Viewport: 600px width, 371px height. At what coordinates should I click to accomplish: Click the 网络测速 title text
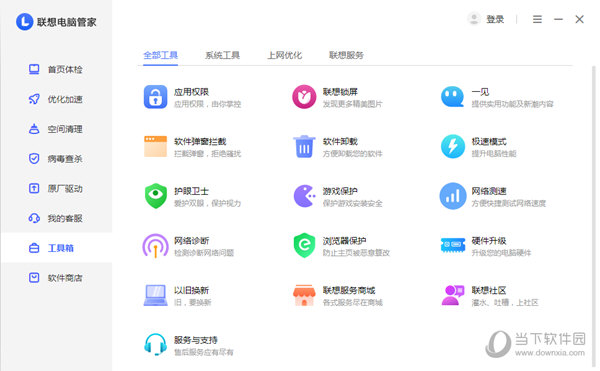pos(489,191)
